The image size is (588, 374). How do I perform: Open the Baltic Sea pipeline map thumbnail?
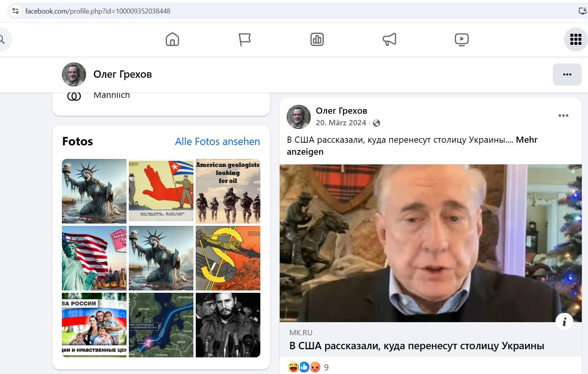click(161, 325)
